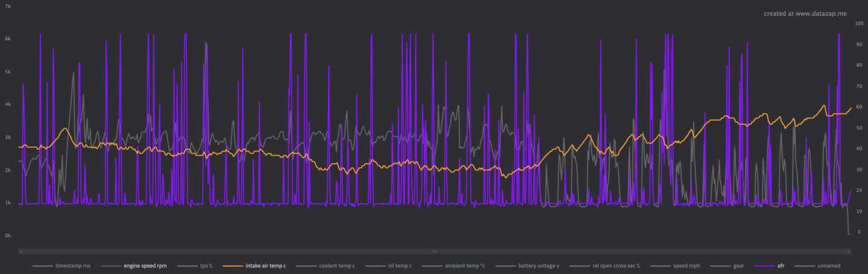Click the 1k left axis label
Screen dimensions: 868x274
8,203
